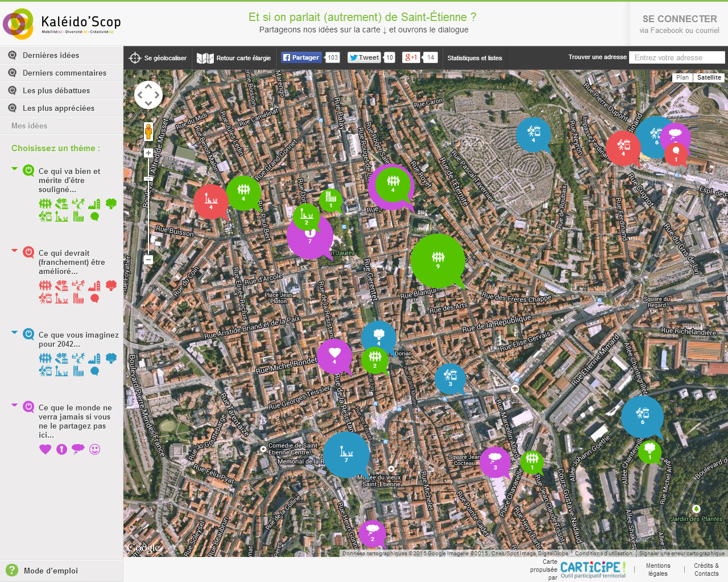The height and width of the screenshot is (582, 728).
Task: Drop the Street View pegman icon
Action: tap(148, 131)
